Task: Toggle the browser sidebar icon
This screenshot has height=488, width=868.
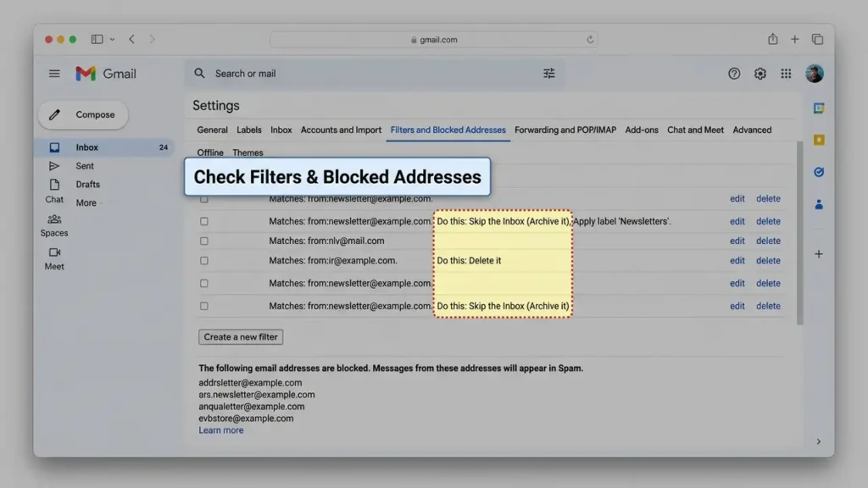Action: (97, 39)
